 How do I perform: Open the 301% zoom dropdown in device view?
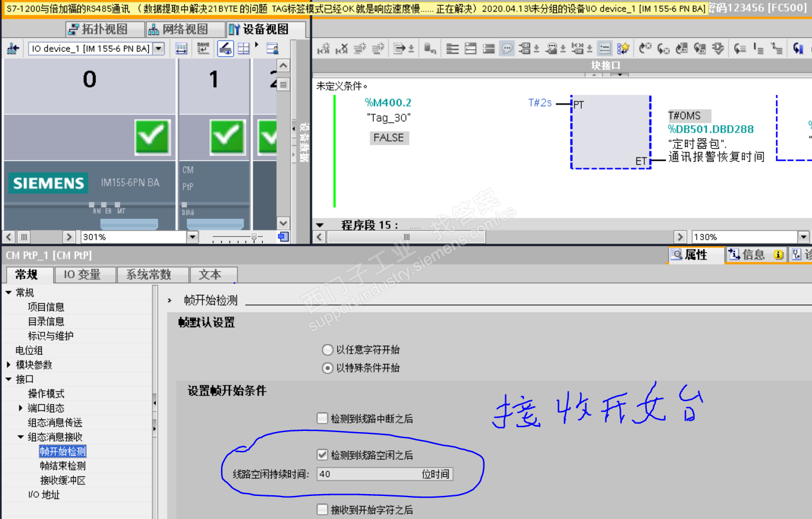(193, 237)
